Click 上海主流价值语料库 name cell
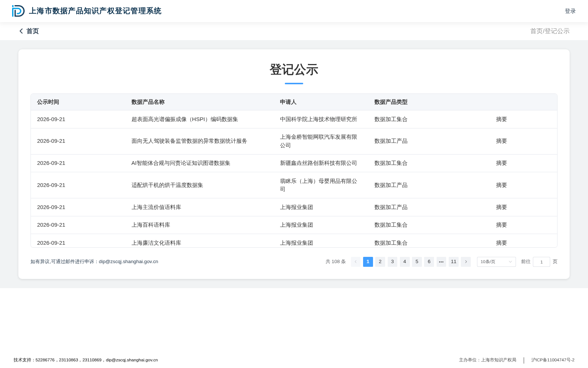Viewport: 588px width, 368px height. 156,207
